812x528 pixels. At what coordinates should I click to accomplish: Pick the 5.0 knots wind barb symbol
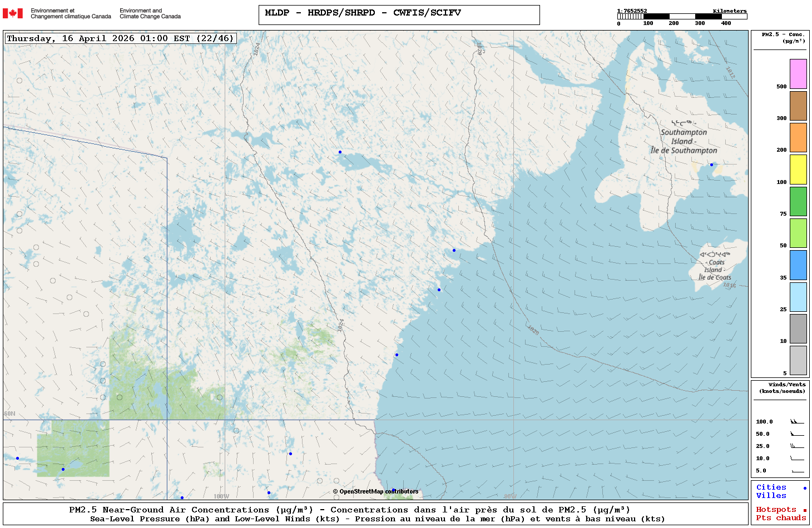(797, 471)
